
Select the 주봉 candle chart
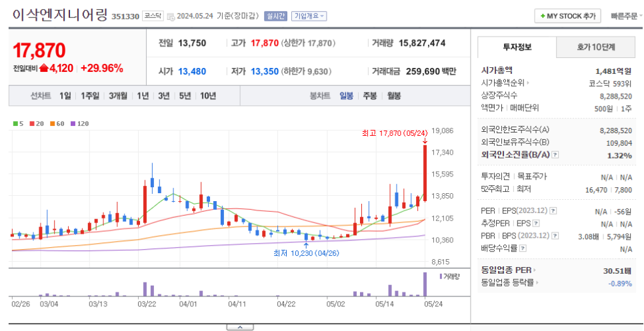click(x=369, y=96)
